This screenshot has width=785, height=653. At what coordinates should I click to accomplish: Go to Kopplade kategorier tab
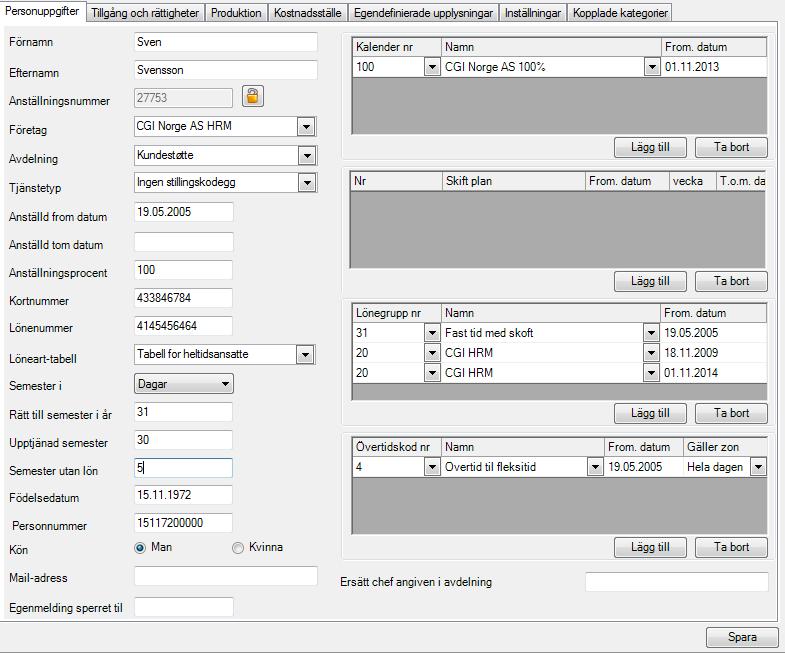(620, 13)
